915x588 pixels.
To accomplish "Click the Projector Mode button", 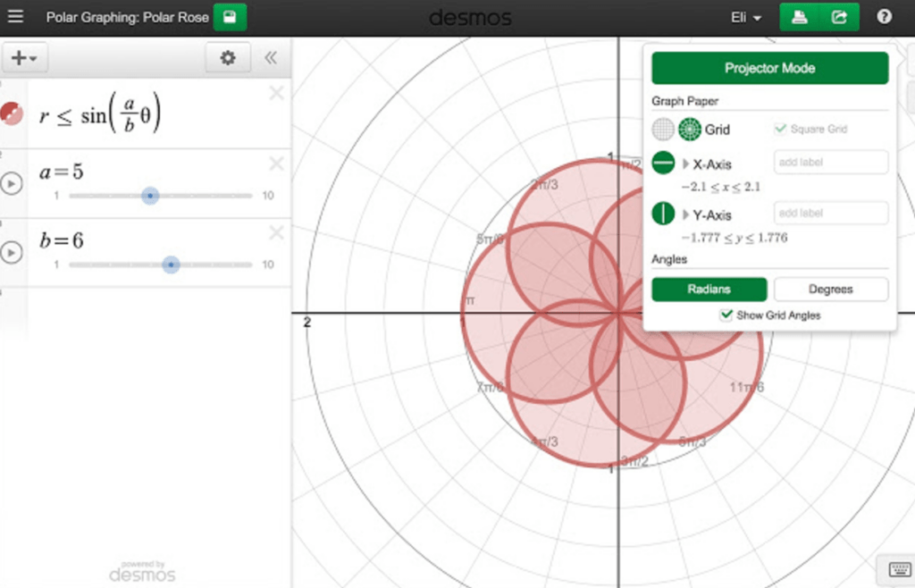I will click(769, 68).
